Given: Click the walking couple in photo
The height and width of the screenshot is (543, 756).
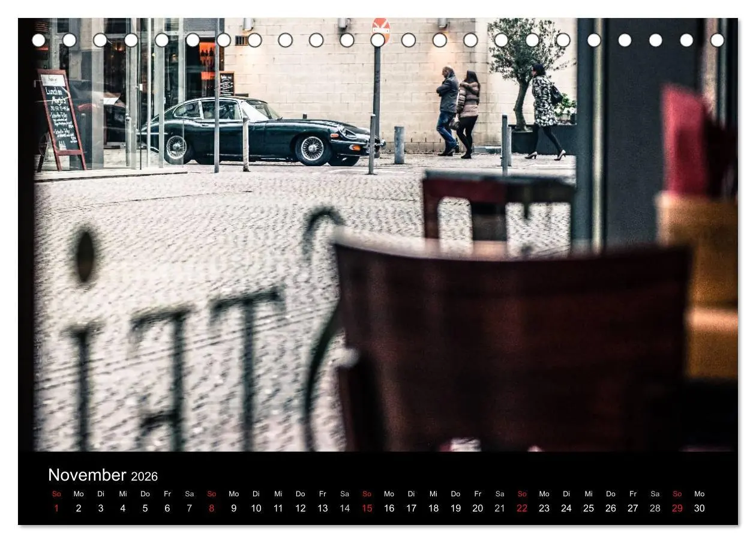Looking at the screenshot, I should [458, 112].
